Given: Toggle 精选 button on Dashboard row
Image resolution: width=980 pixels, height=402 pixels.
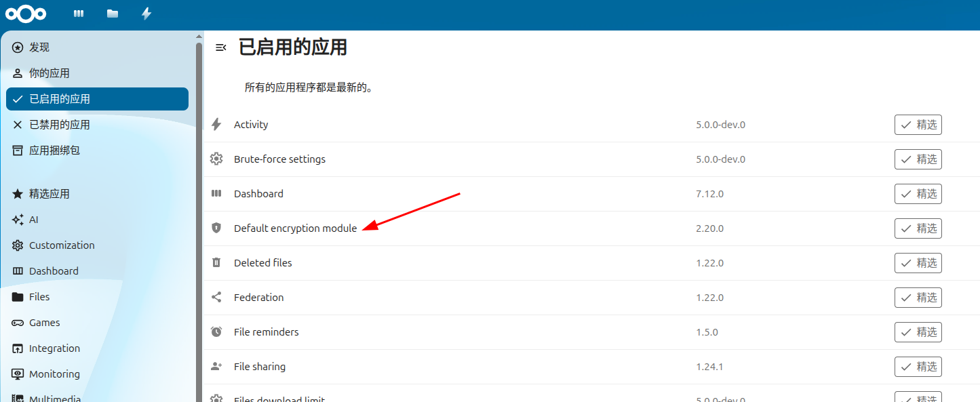Looking at the screenshot, I should pos(918,194).
